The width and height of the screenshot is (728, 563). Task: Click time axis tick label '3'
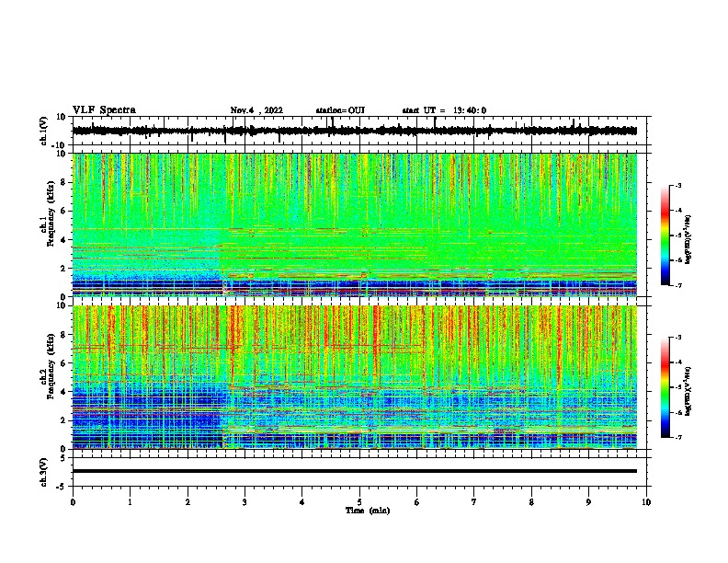(245, 502)
